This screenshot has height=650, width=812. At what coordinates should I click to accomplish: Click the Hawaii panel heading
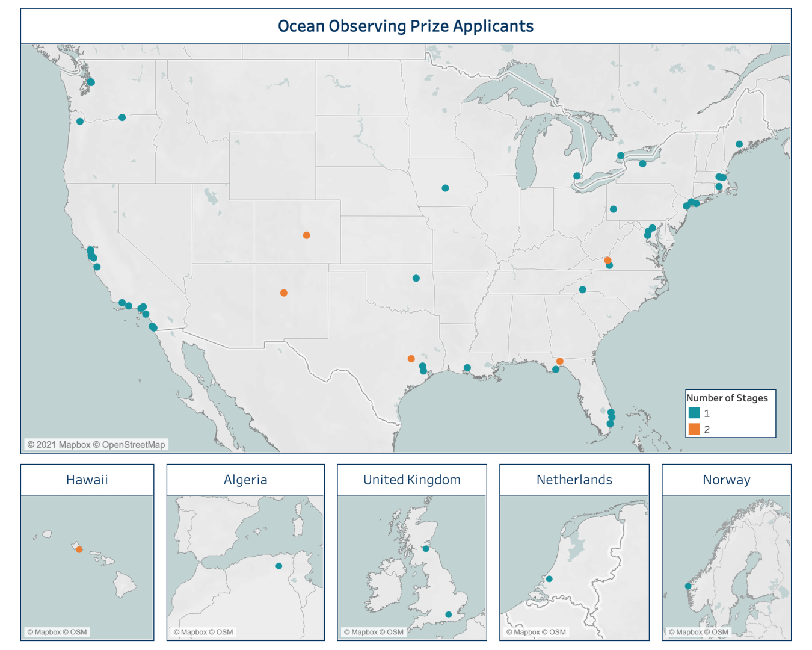tap(87, 480)
